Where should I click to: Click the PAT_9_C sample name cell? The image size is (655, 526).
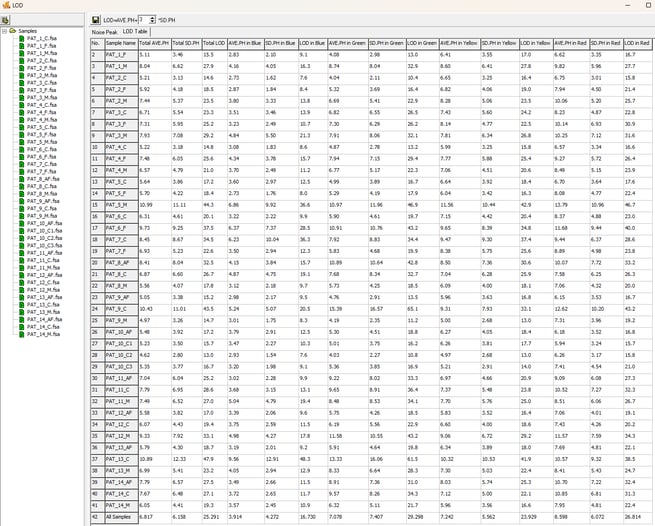click(121, 309)
